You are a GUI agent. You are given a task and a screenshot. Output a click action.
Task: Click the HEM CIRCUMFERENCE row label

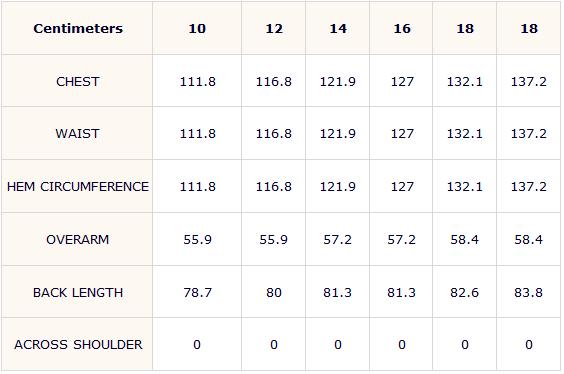pyautogui.click(x=78, y=187)
